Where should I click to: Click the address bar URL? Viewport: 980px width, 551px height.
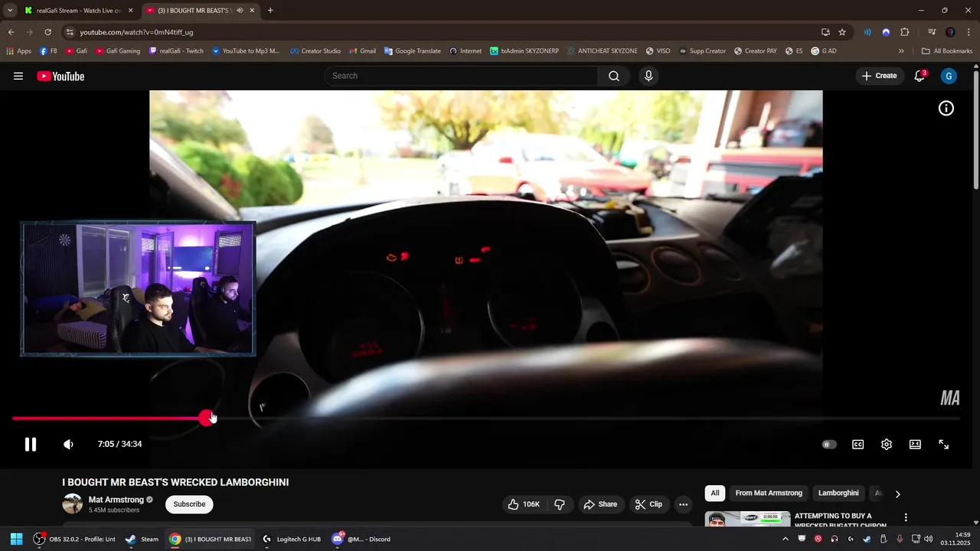coord(136,32)
